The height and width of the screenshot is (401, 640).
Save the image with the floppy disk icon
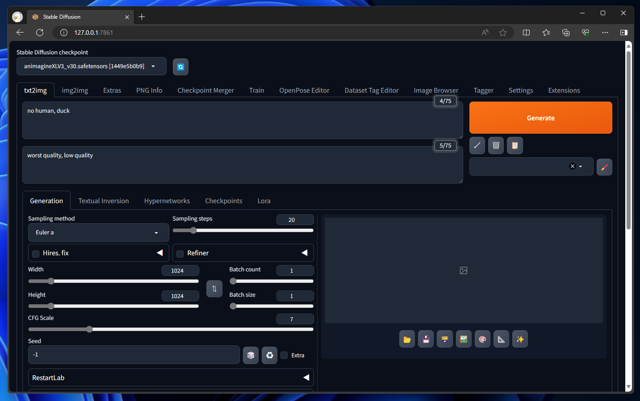426,339
